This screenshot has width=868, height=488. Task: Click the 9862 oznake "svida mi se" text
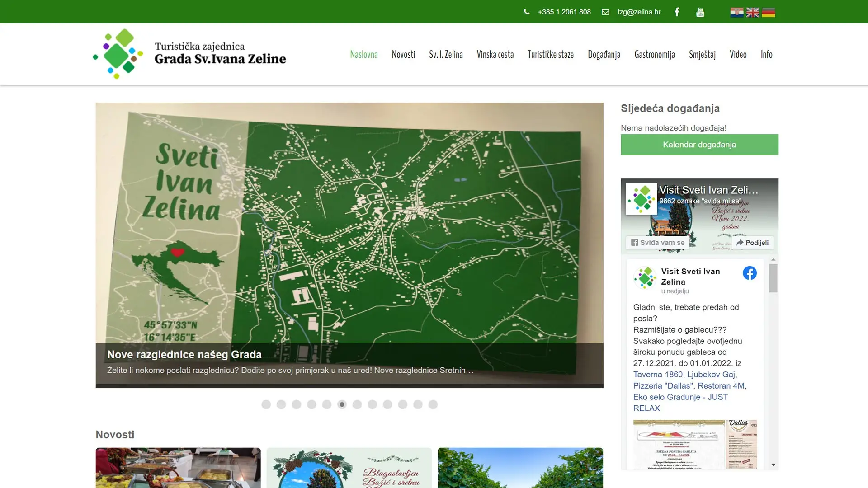pyautogui.click(x=700, y=201)
